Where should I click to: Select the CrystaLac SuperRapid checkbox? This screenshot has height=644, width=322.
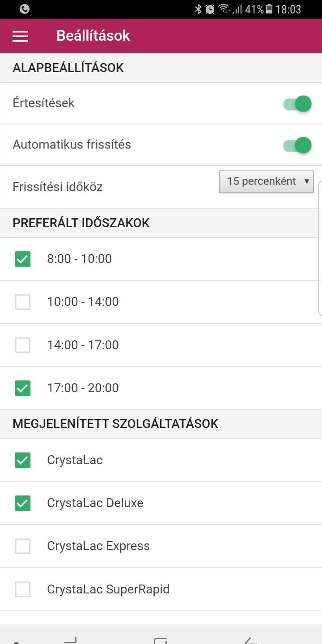[x=23, y=589]
